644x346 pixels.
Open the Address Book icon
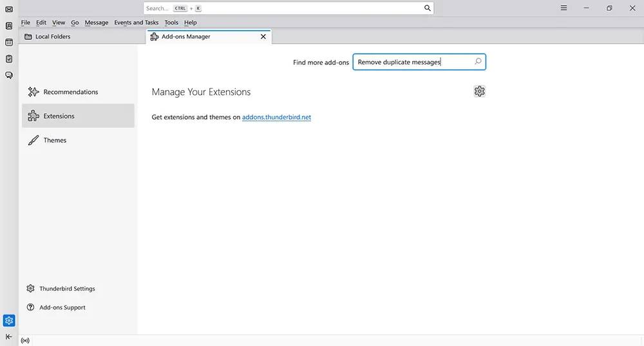pos(9,26)
